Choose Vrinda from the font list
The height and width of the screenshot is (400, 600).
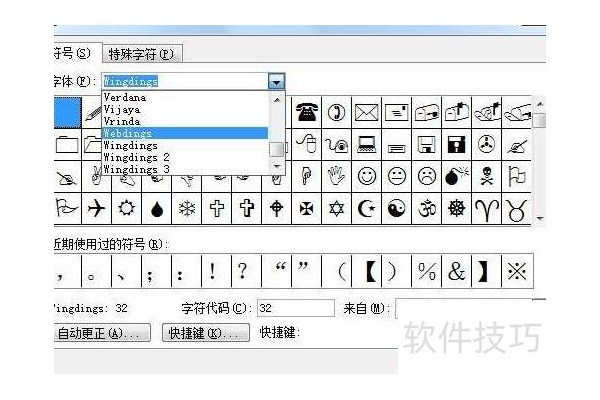click(x=186, y=121)
